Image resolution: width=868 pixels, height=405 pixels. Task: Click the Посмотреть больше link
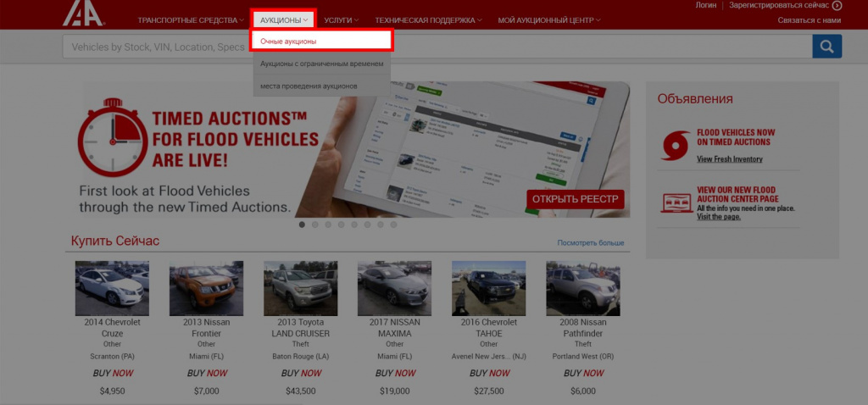(x=591, y=243)
